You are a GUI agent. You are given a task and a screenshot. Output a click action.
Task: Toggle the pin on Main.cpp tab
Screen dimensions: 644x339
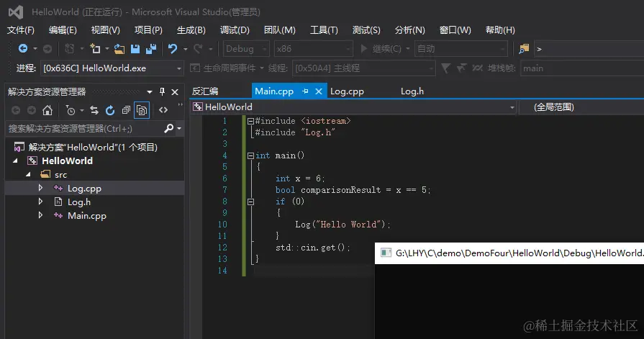(x=305, y=91)
